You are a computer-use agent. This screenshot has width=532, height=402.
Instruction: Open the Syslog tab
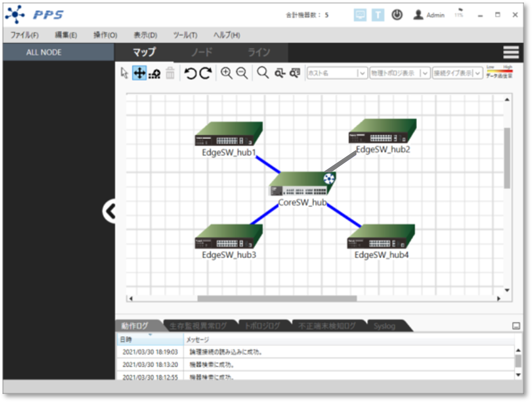click(x=385, y=326)
